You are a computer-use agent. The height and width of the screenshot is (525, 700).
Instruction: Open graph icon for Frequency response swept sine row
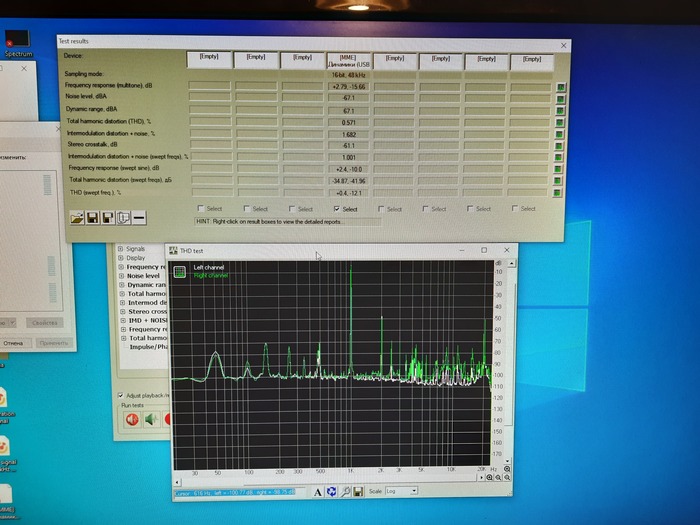tap(558, 169)
